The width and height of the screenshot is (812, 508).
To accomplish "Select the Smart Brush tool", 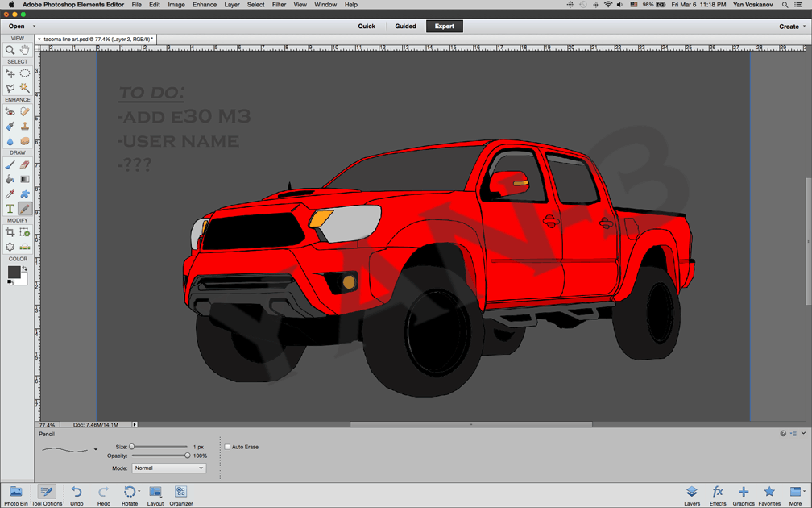I will point(10,126).
